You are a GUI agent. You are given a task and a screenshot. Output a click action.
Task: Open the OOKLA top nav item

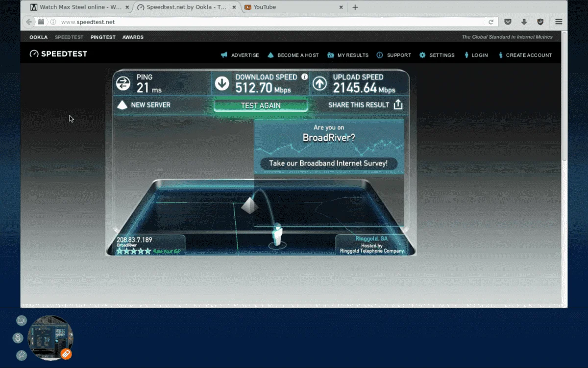(x=39, y=37)
